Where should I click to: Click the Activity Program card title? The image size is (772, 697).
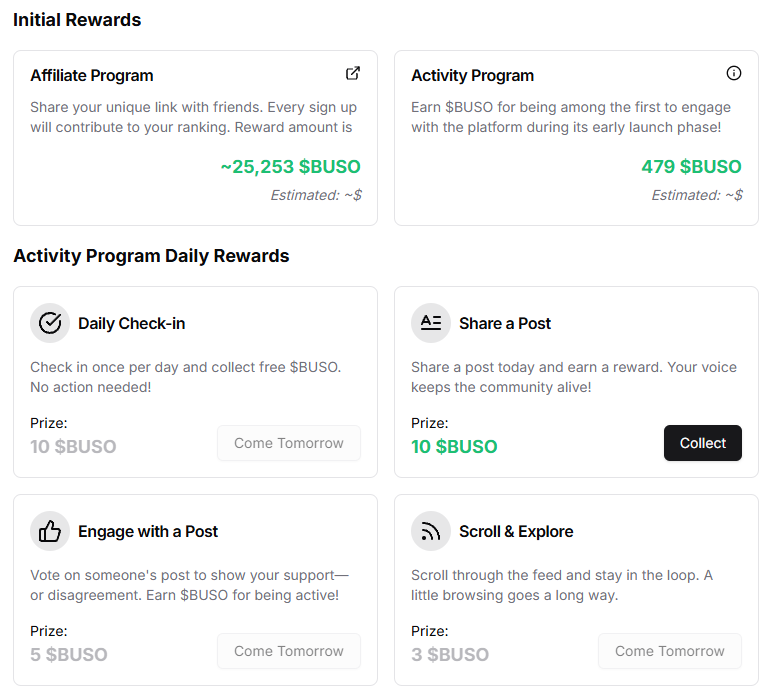coord(473,75)
